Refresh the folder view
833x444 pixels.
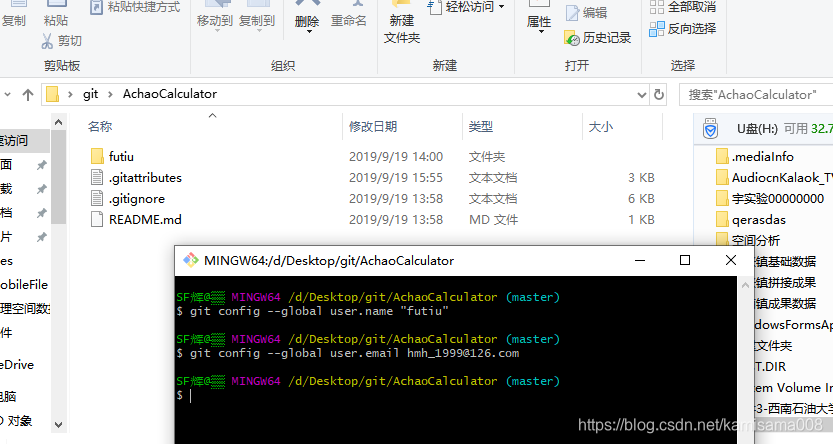(659, 95)
